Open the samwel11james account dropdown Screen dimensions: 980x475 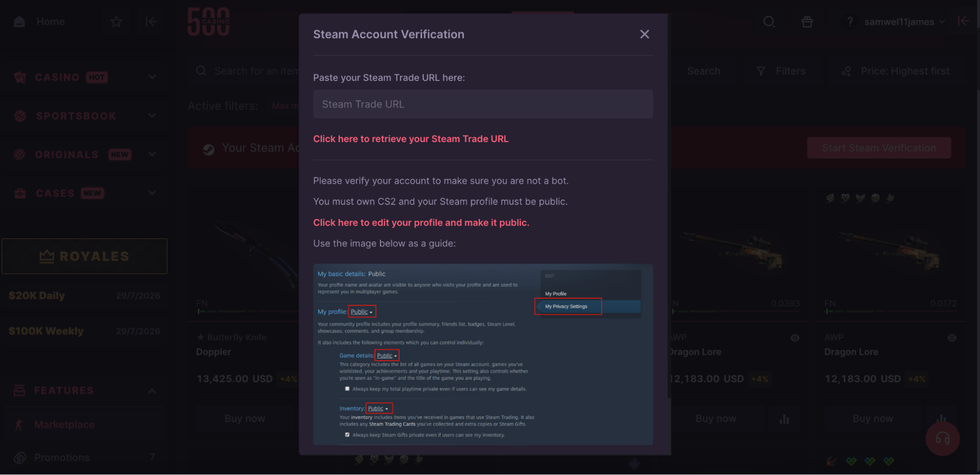(x=904, y=22)
